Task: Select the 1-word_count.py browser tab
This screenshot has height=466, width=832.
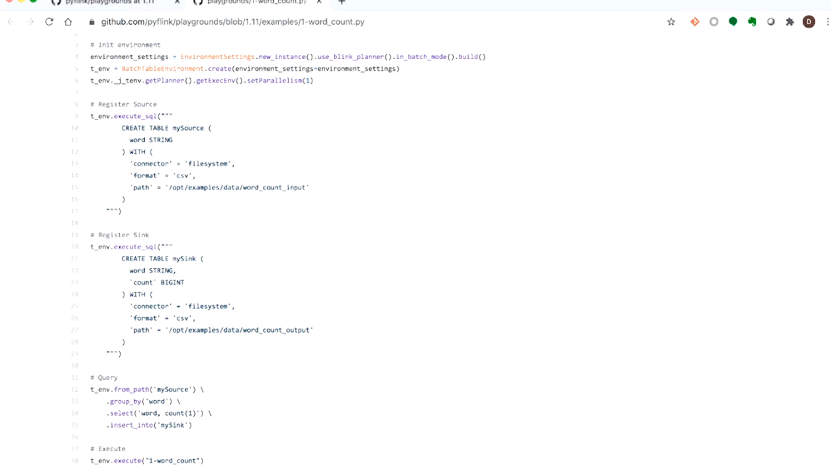Action: tap(257, 2)
